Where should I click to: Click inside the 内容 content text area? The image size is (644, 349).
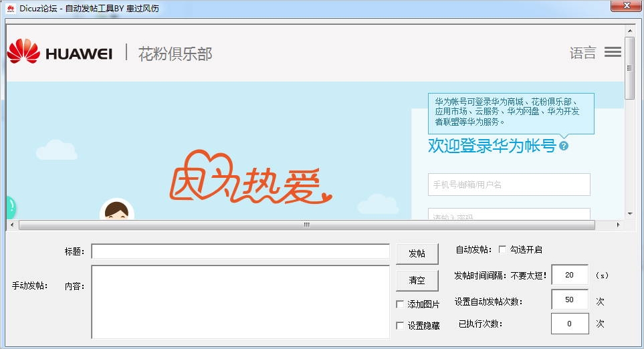(240, 302)
